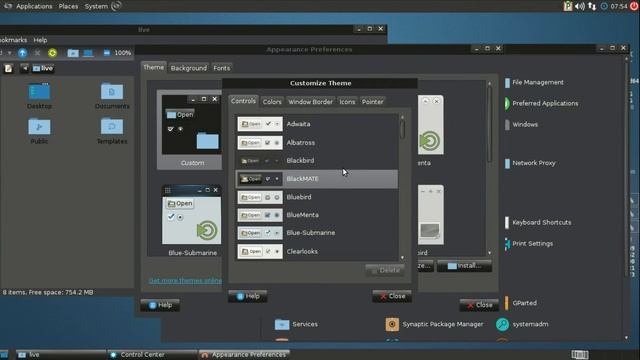This screenshot has width=640, height=360.
Task: Switch to the Controls tab
Action: (x=243, y=101)
